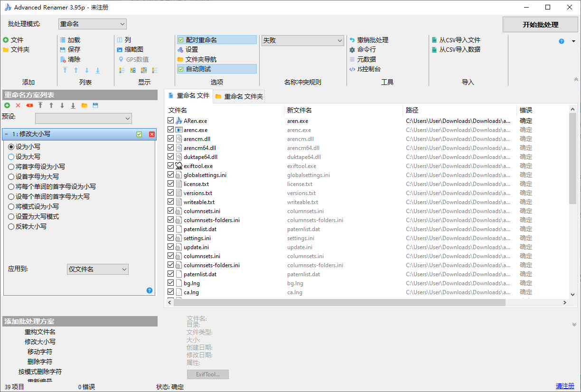Screen dimensions: 581x392
Task: Select 设每个单词的首字母为大写 radio option
Action: (x=11, y=196)
